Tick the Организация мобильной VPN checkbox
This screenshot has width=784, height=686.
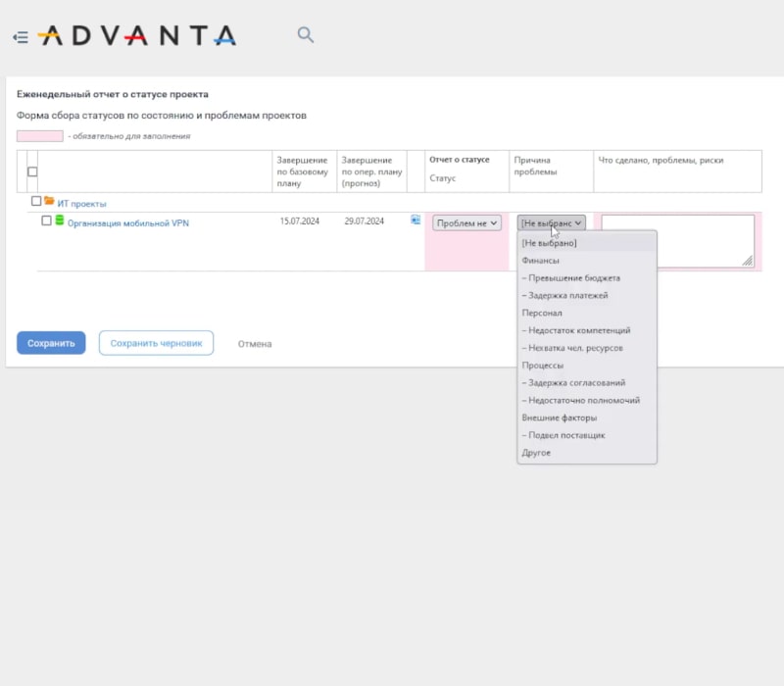46,221
